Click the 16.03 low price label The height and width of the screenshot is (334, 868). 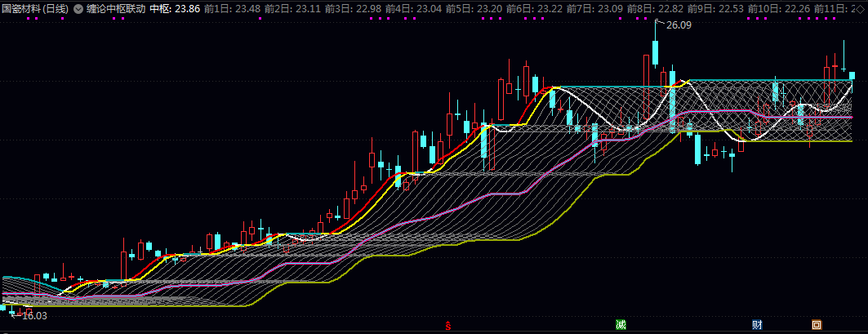tap(33, 316)
